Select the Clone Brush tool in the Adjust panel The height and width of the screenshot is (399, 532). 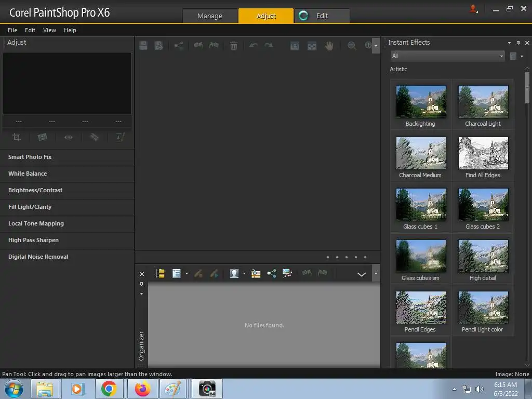[x=120, y=137]
